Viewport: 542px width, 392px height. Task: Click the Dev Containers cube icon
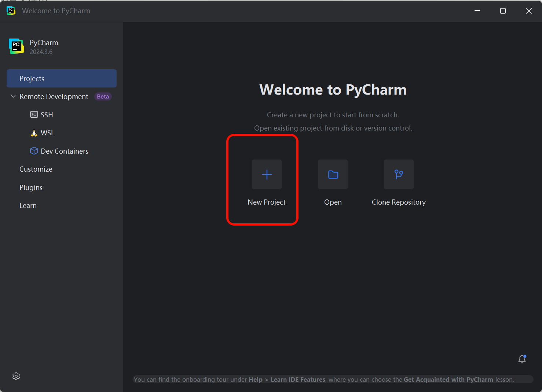(34, 151)
